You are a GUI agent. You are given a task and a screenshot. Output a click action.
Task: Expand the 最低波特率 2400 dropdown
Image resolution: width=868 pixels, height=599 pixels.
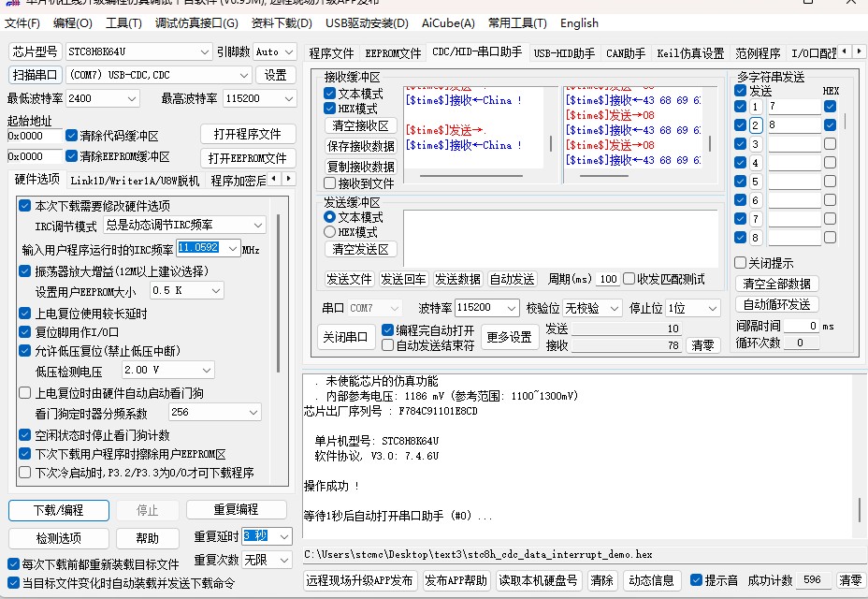tap(132, 98)
